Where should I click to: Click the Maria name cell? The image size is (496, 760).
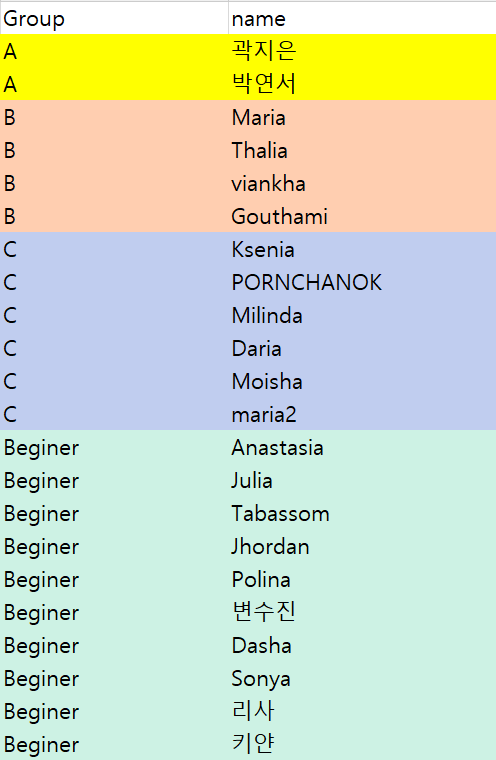(x=362, y=117)
